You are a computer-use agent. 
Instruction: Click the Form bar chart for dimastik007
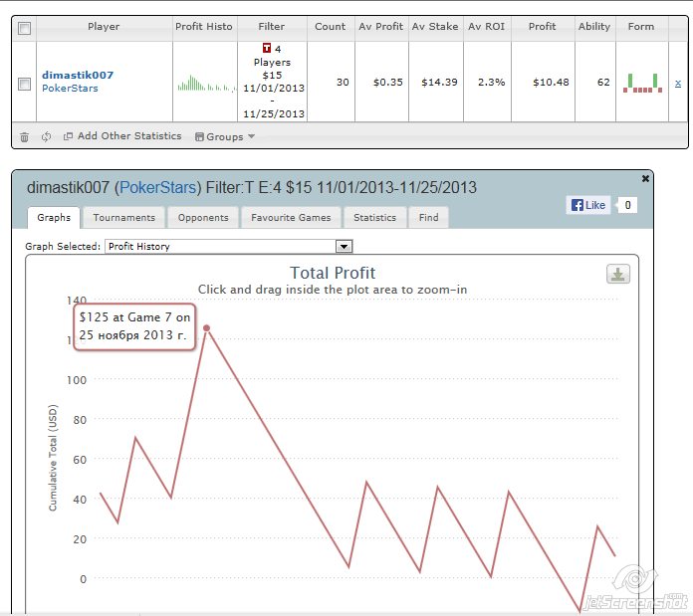(x=642, y=83)
